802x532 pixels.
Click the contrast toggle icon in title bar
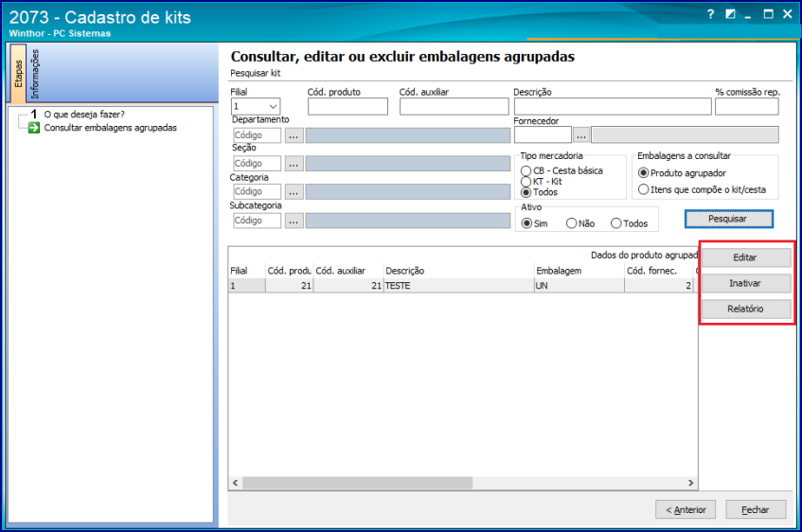click(x=730, y=14)
